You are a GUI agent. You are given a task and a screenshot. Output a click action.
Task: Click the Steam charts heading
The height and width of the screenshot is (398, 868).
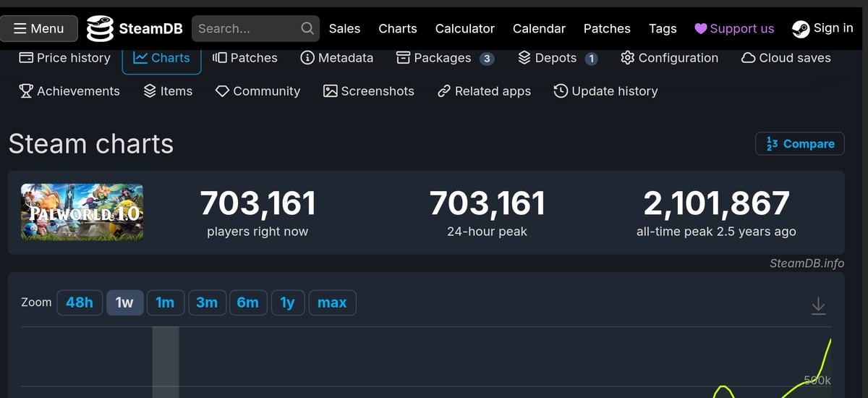91,144
